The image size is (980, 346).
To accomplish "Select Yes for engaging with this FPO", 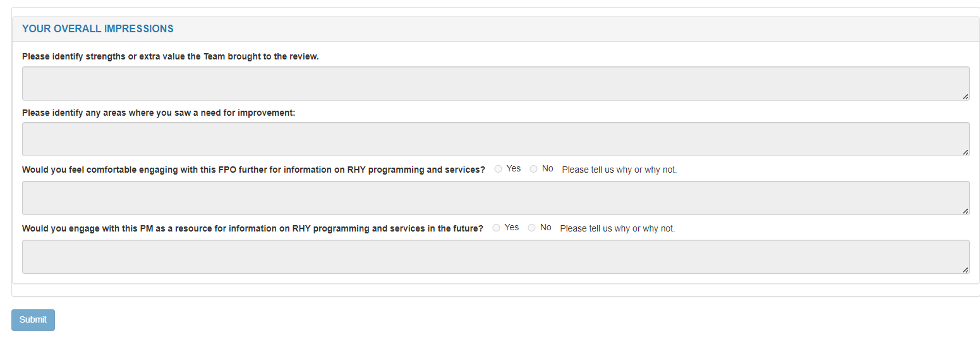I will point(499,169).
